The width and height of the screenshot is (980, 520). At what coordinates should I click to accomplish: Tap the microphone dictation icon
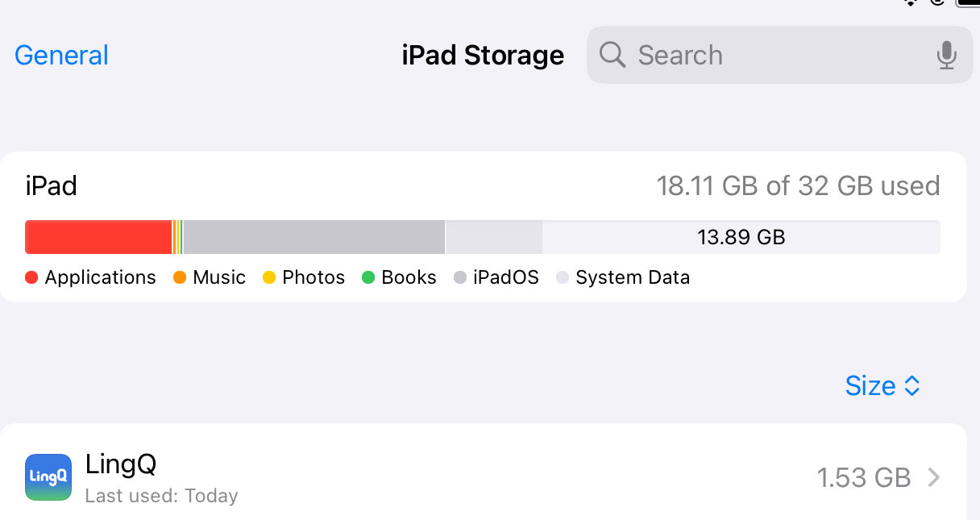click(x=946, y=55)
